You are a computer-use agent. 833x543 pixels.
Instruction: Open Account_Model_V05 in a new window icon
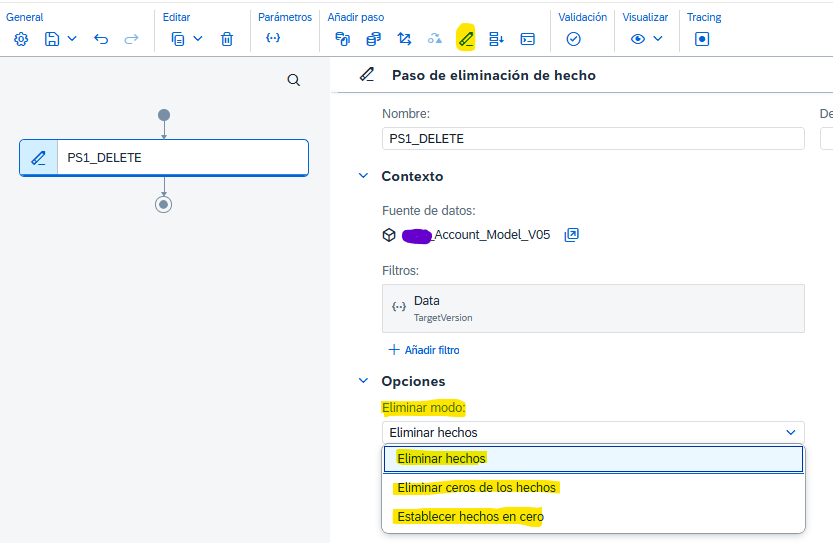pos(572,235)
